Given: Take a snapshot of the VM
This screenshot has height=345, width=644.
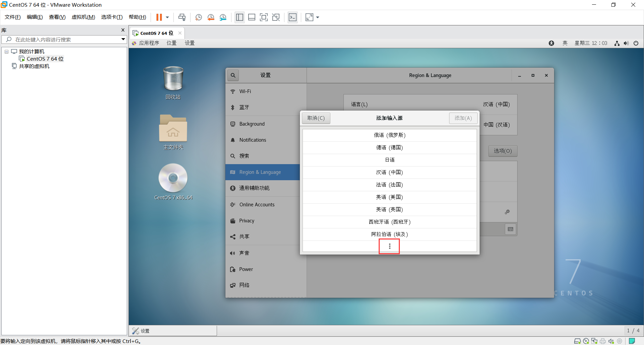Looking at the screenshot, I should click(199, 17).
